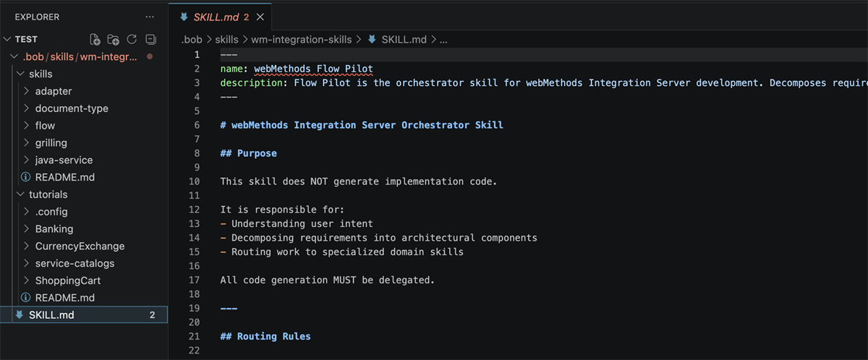Expand the adapter folder
This screenshot has height=360, width=868.
point(26,91)
